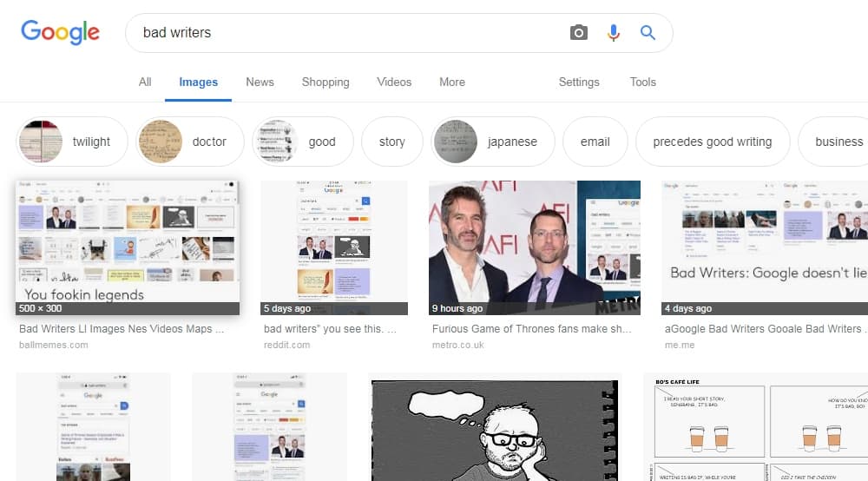
Task: Expand the More menu
Action: click(x=452, y=82)
